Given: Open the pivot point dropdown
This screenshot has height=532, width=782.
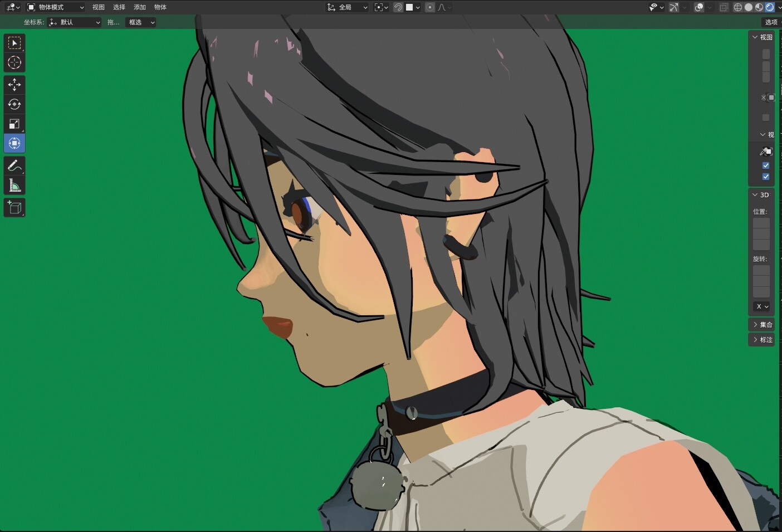Looking at the screenshot, I should [x=381, y=7].
